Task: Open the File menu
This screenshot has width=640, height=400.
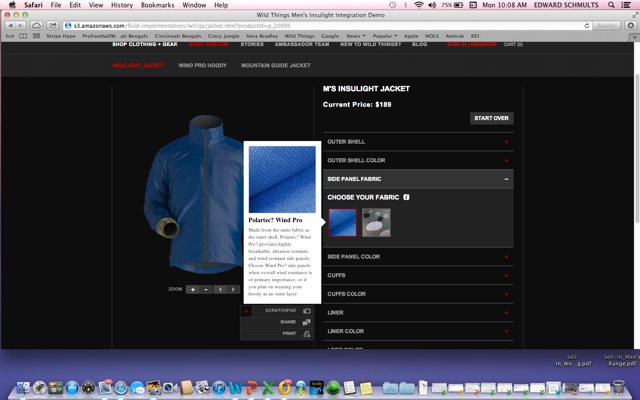Action: pyautogui.click(x=56, y=5)
